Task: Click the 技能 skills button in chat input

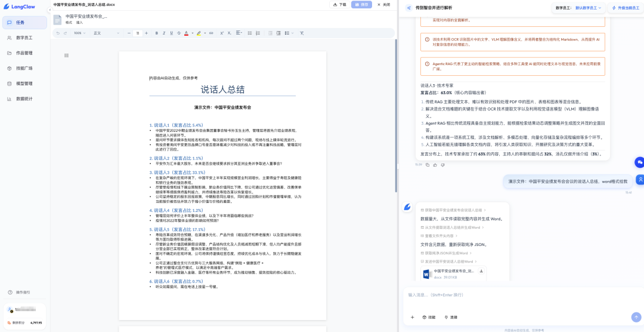Action: pyautogui.click(x=429, y=317)
